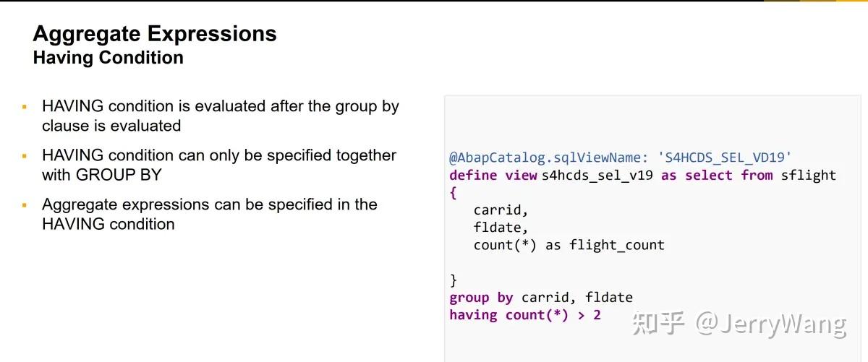Click the s4hcds_sel_v19 view name
This screenshot has width=868, height=362.
(x=598, y=175)
